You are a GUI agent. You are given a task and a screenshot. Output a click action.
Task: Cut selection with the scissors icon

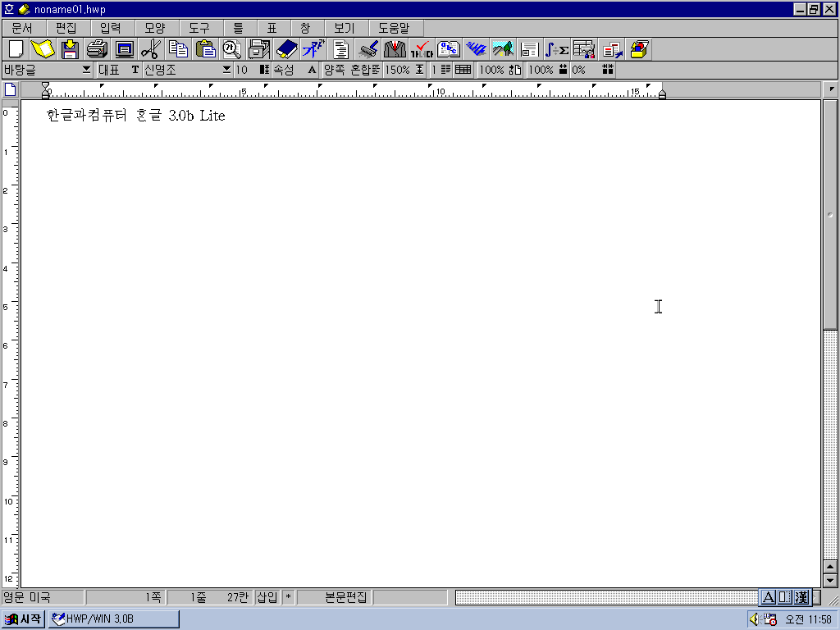(x=151, y=49)
